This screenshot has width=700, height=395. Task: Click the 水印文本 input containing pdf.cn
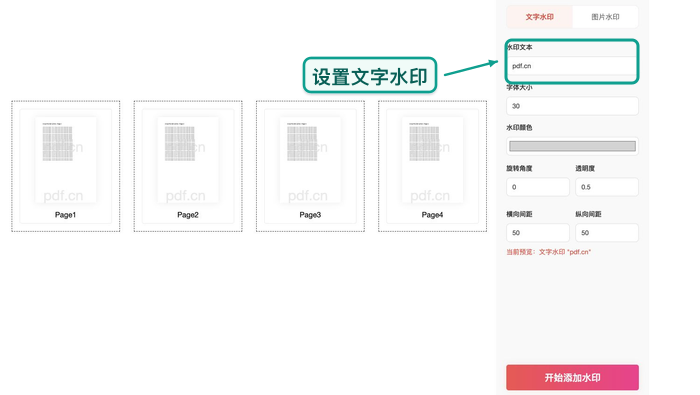(572, 66)
